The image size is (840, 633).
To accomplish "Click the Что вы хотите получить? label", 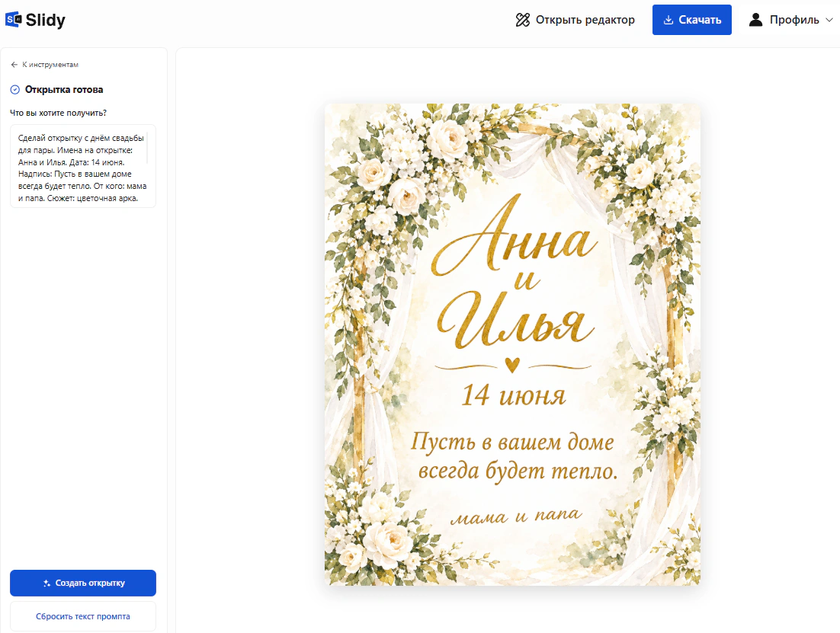I will [59, 113].
